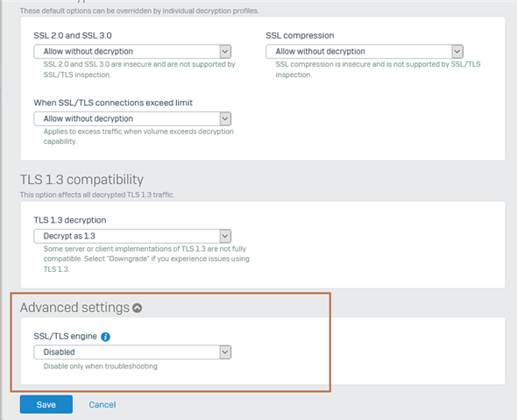Click the 'Disable only when troubleshooting' hint text

(101, 367)
